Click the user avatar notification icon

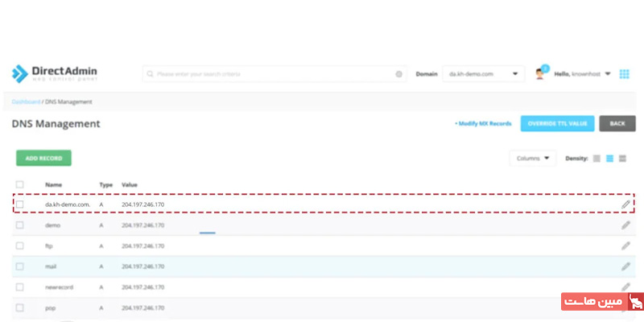point(540,74)
